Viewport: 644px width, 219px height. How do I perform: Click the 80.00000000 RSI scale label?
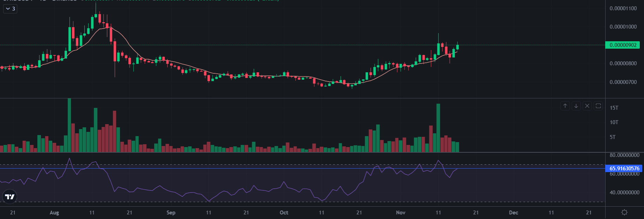(624, 155)
